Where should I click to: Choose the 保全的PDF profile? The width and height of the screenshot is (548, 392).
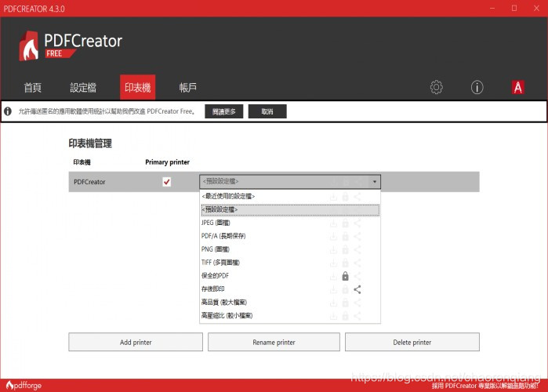(x=290, y=276)
